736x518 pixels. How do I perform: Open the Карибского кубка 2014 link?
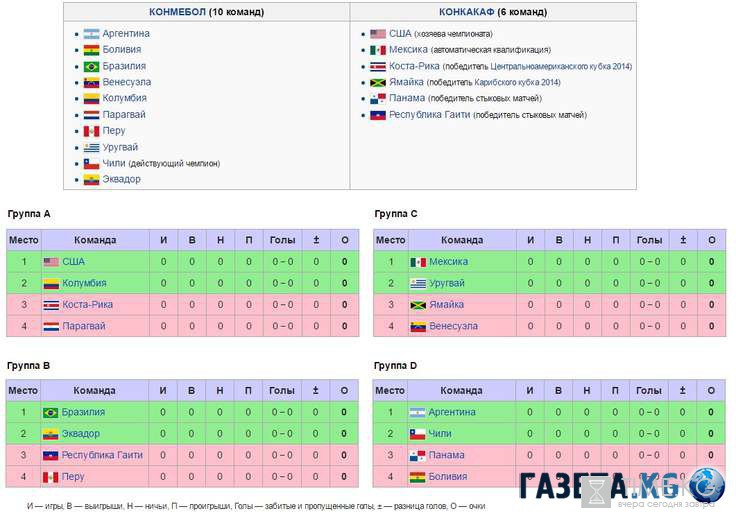[517, 83]
